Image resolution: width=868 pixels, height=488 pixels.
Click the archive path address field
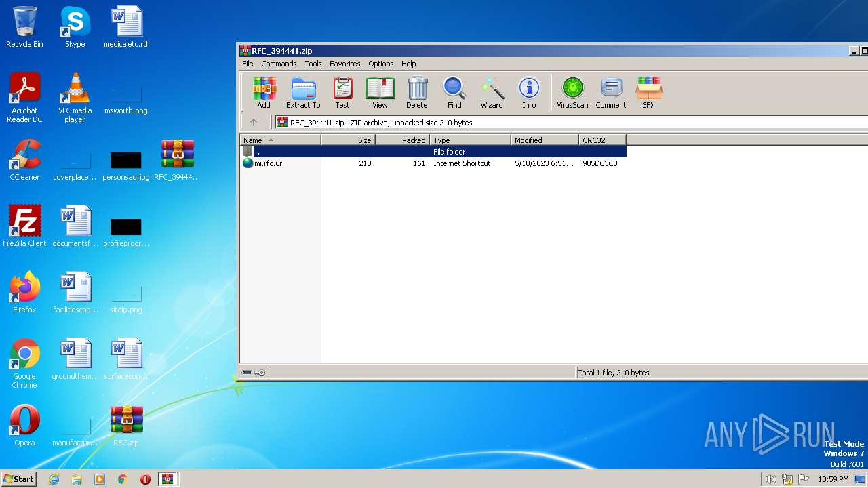coord(571,123)
